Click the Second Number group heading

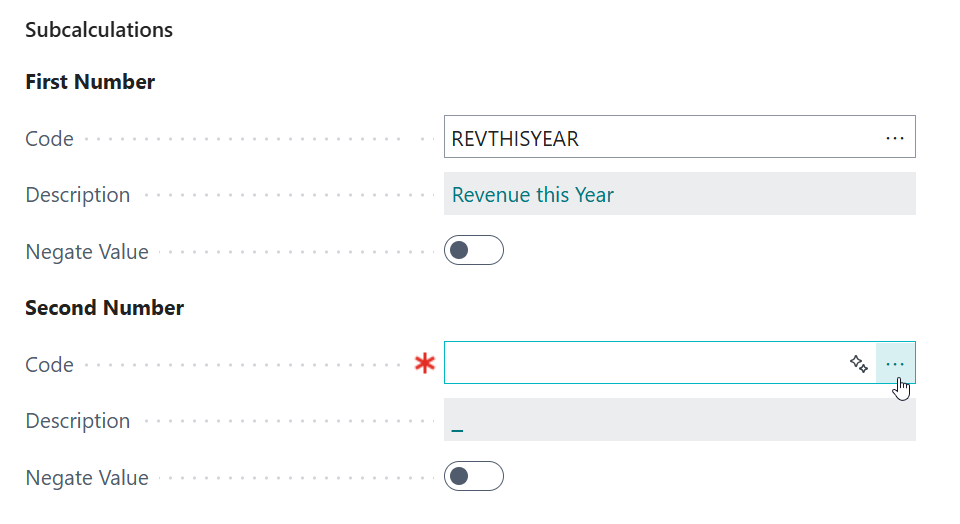104,308
